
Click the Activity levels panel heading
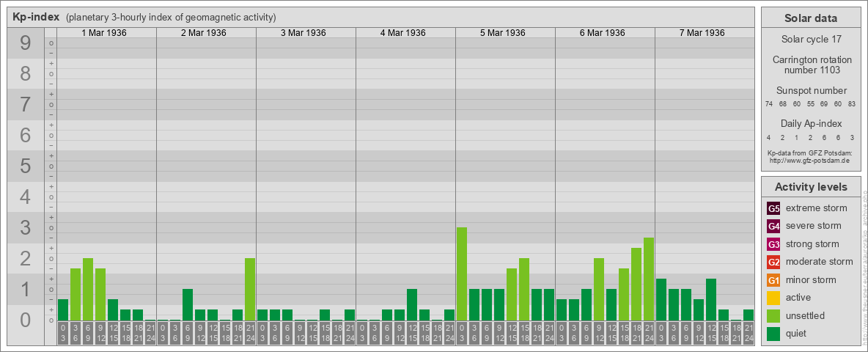(810, 187)
